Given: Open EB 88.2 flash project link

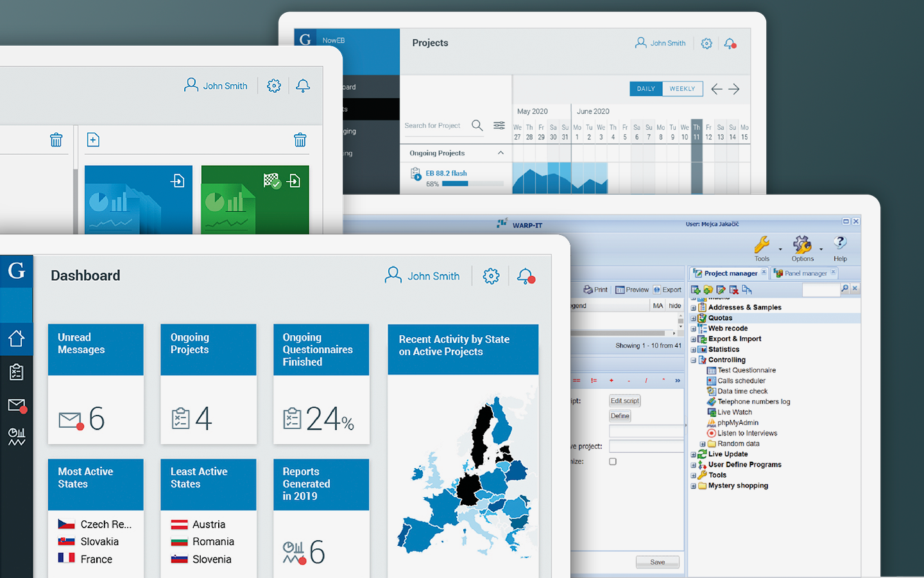Looking at the screenshot, I should pos(446,173).
